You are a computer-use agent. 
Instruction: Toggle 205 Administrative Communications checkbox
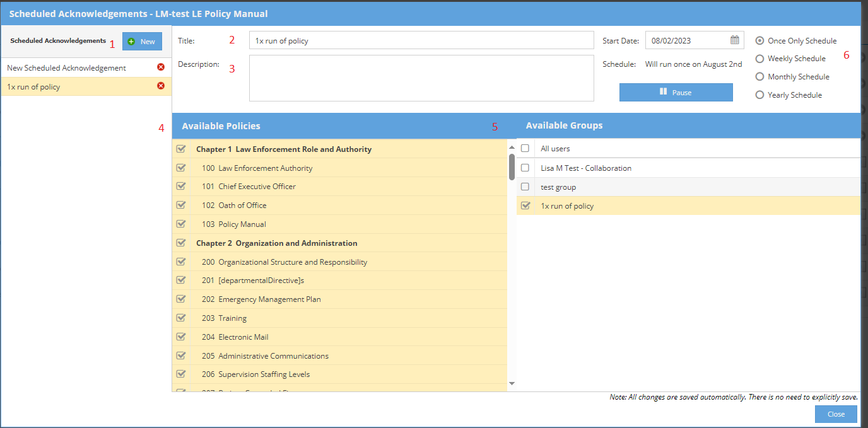(181, 356)
